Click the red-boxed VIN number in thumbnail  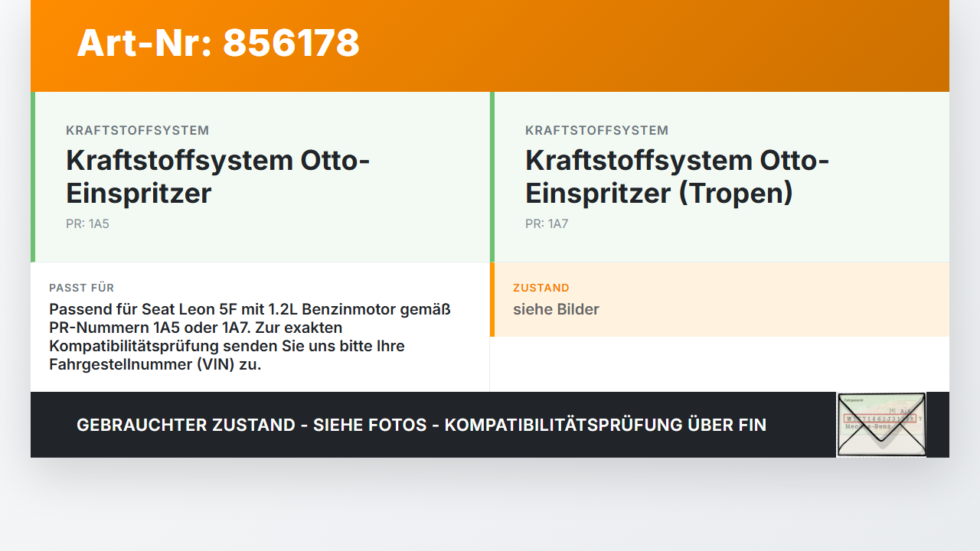click(x=880, y=419)
